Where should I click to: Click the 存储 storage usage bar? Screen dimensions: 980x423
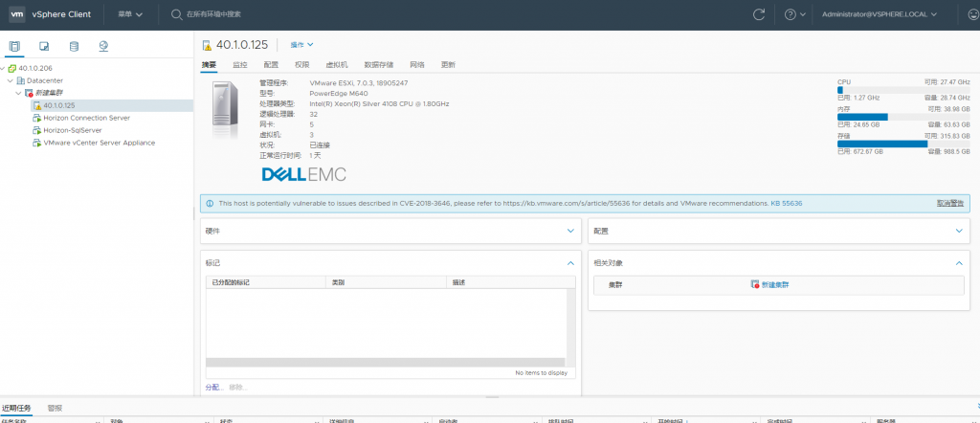tap(903, 144)
